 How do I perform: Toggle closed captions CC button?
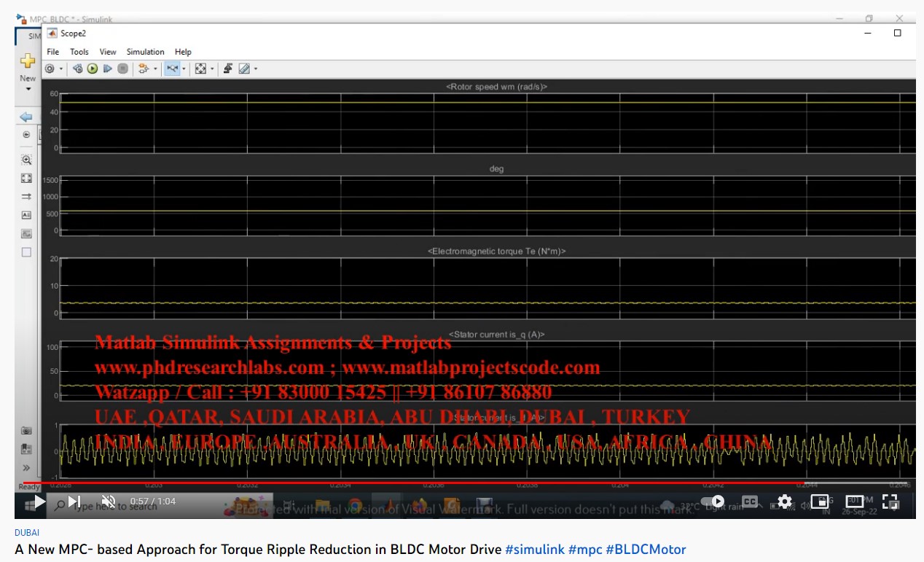coord(750,501)
